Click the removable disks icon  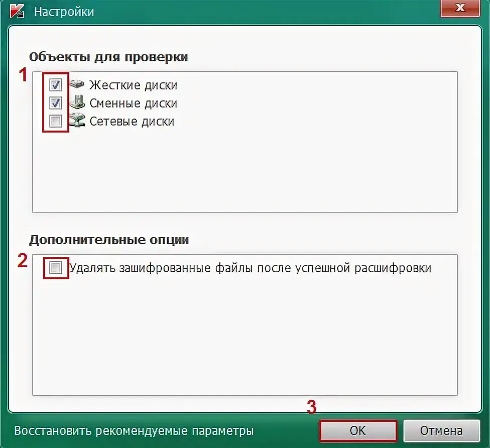click(x=77, y=102)
